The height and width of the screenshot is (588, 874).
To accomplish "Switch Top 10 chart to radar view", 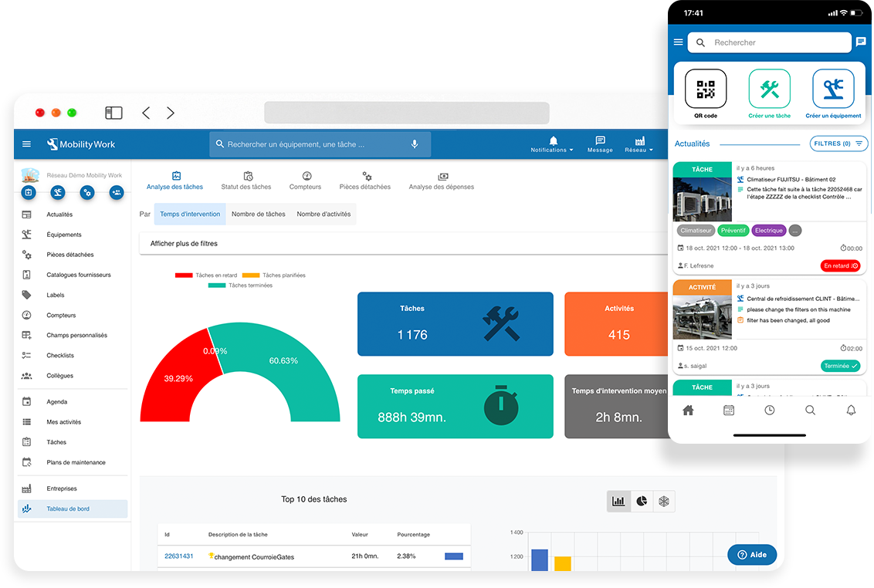I will point(664,501).
